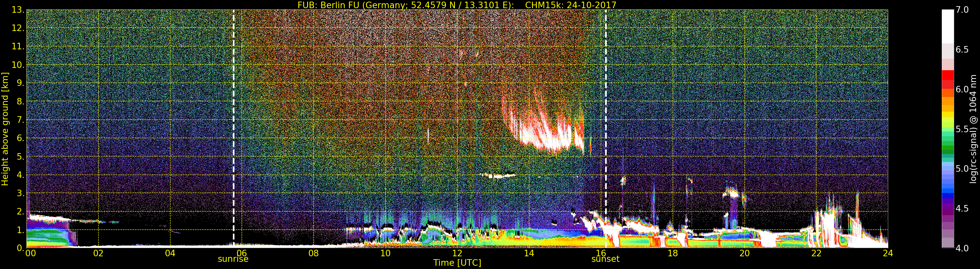
Task: Click the '18' time axis tick label
Action: point(673,253)
